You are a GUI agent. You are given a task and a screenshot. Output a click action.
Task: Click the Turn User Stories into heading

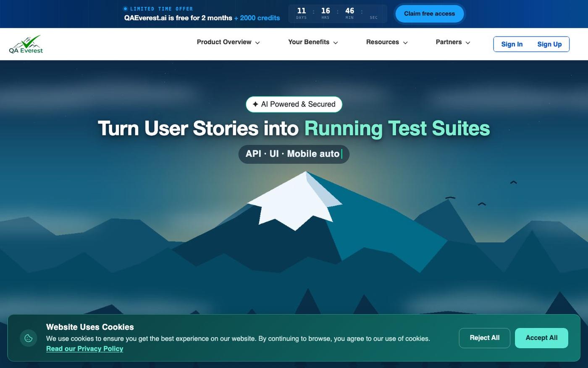point(199,128)
